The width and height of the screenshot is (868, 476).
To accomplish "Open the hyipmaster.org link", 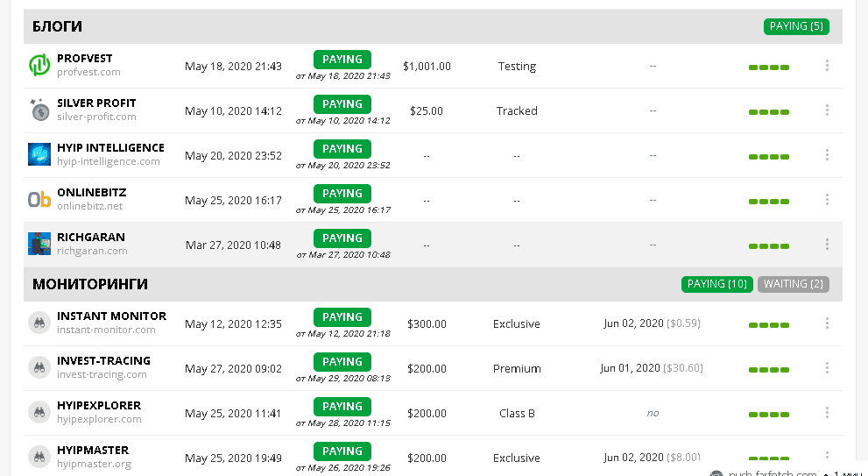I will point(94,464).
